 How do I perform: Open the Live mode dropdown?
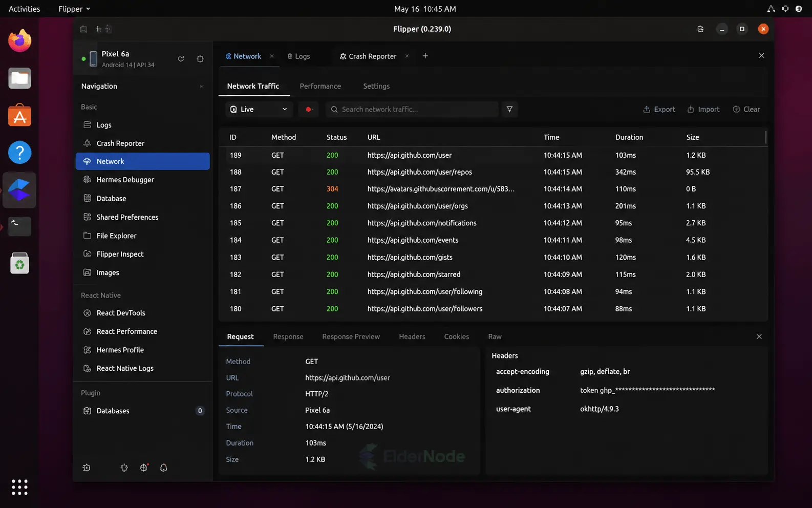[x=259, y=109]
